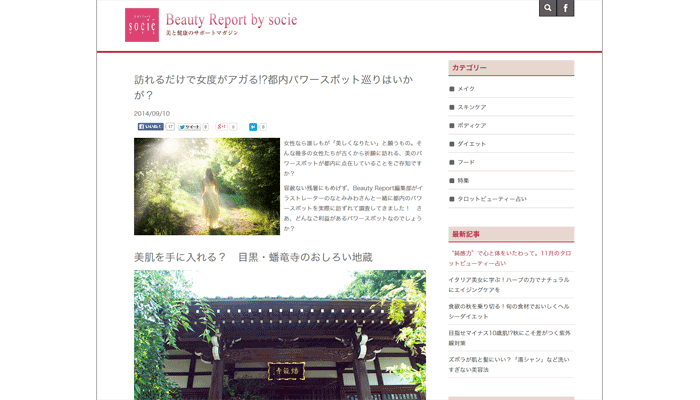
Task: Read the 食欲の秋 healthy diet article
Action: point(510,311)
